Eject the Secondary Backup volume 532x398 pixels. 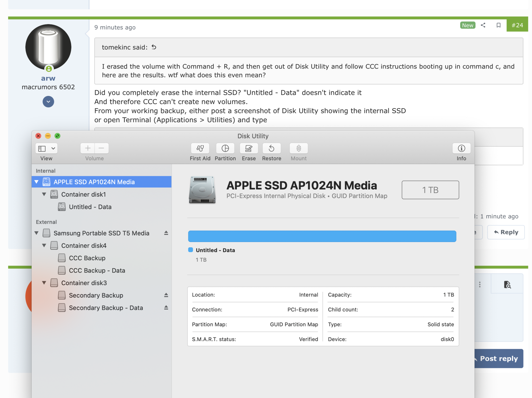pyautogui.click(x=166, y=295)
